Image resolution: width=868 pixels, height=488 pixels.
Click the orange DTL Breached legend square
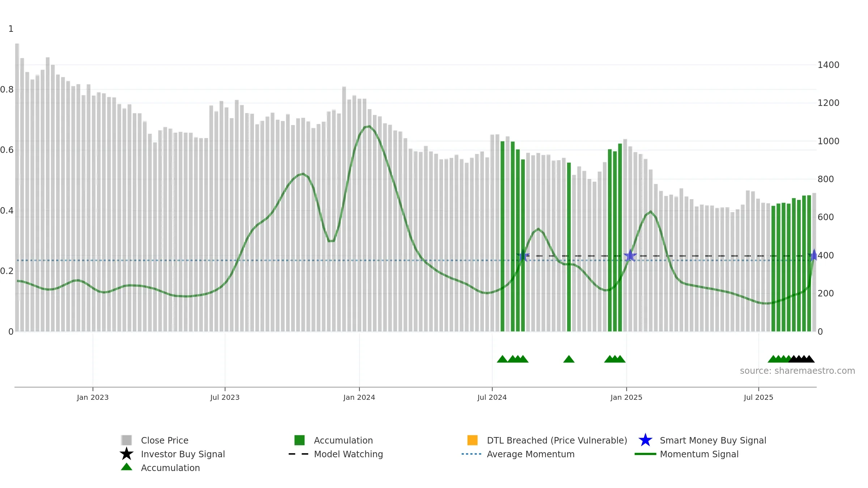[472, 440]
